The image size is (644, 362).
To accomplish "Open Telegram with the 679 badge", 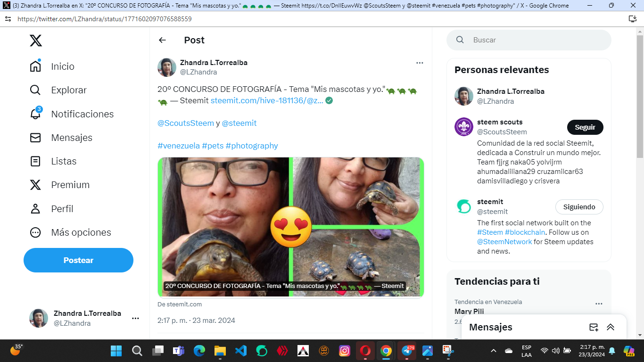I will point(407,351).
